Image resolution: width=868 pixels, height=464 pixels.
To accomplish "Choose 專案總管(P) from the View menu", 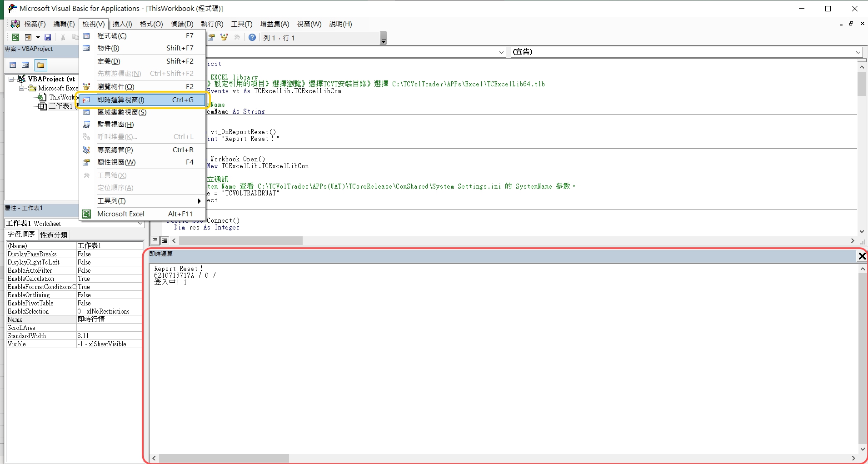I will tap(143, 150).
